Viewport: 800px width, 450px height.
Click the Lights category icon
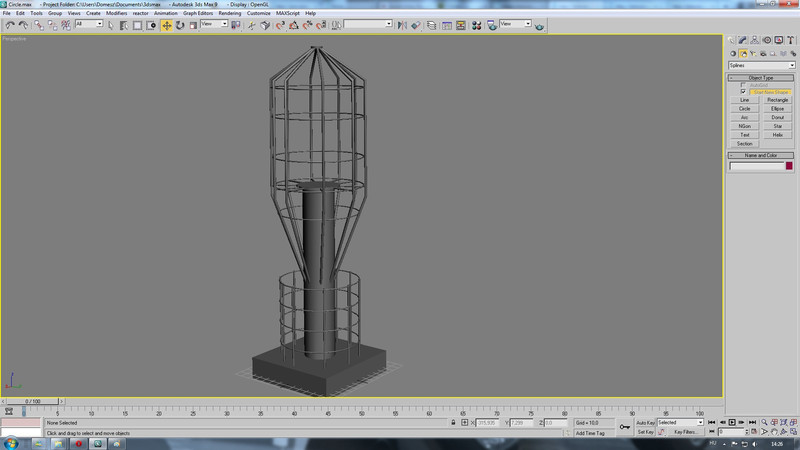coord(753,53)
